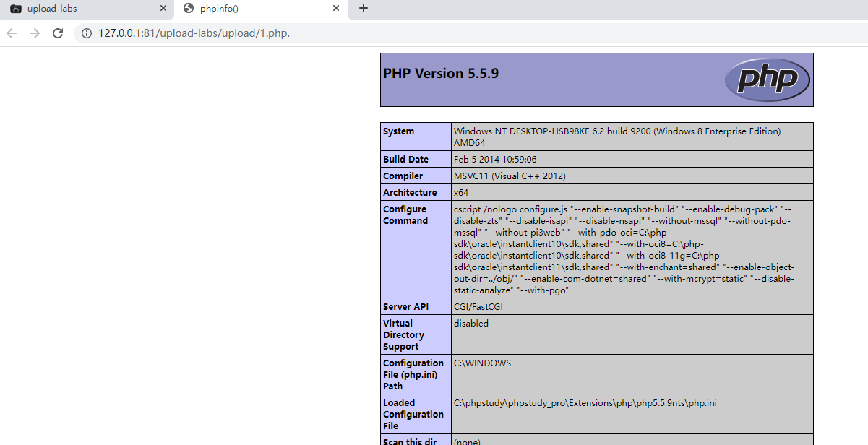Click the Server API value CGI/FastCGI
Viewport: 868px width, 445px height.
click(478, 306)
